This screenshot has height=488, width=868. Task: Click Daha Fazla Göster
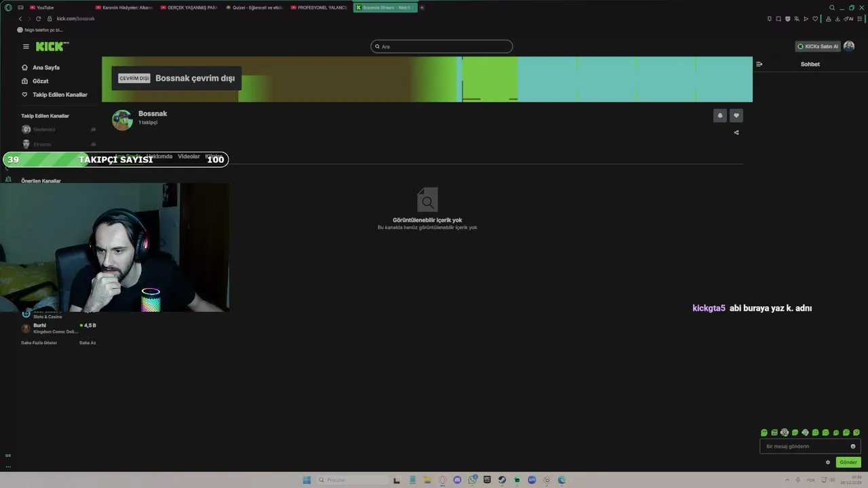point(39,343)
